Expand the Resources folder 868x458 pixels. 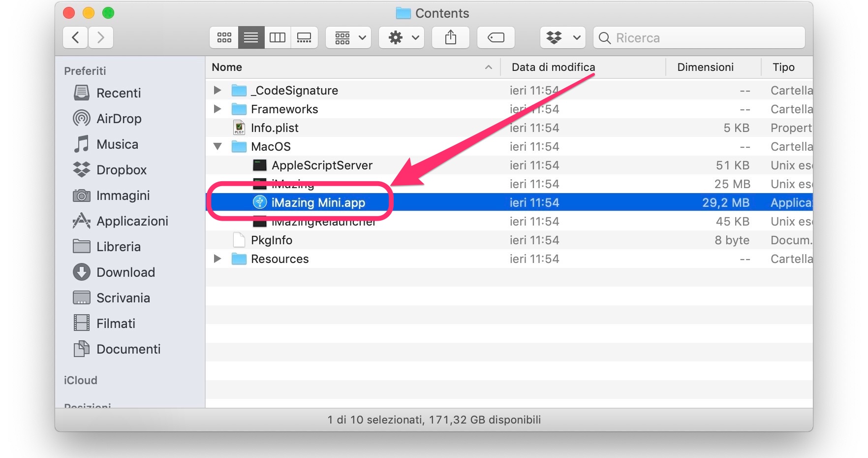[x=217, y=259]
